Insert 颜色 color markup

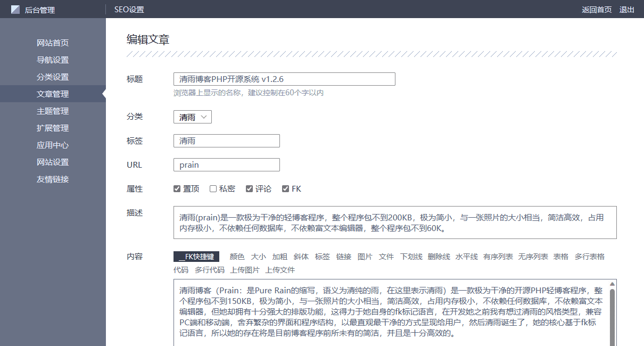[x=237, y=257]
